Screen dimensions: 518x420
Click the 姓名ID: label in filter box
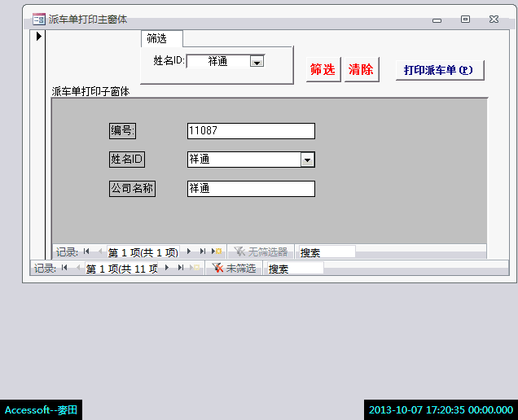(x=169, y=60)
